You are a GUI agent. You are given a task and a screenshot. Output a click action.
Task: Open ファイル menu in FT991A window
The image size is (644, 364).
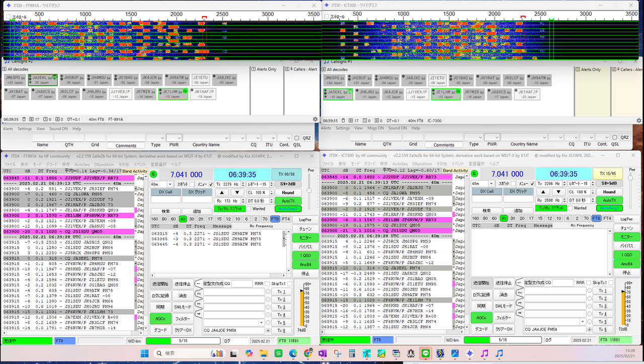(x=10, y=165)
